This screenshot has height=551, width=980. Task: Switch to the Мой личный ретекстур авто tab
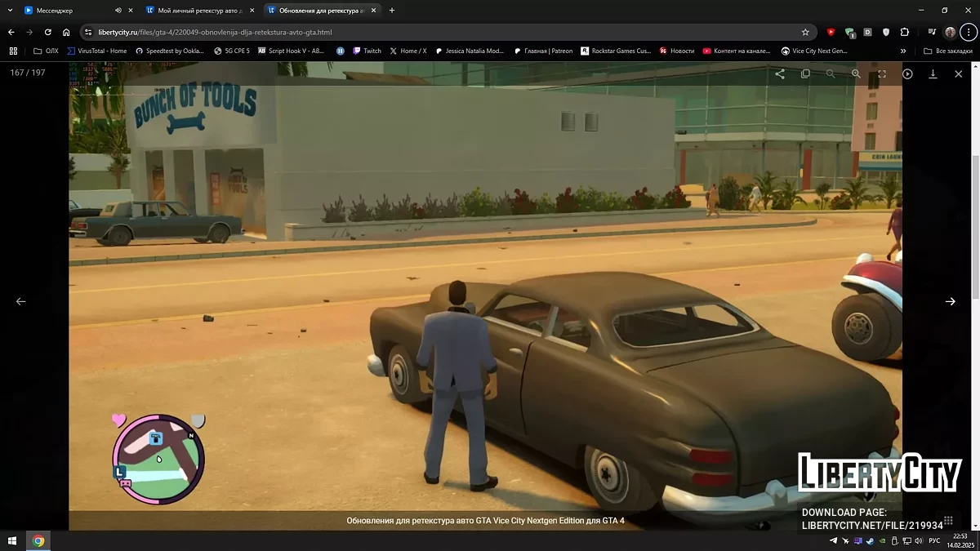point(196,11)
